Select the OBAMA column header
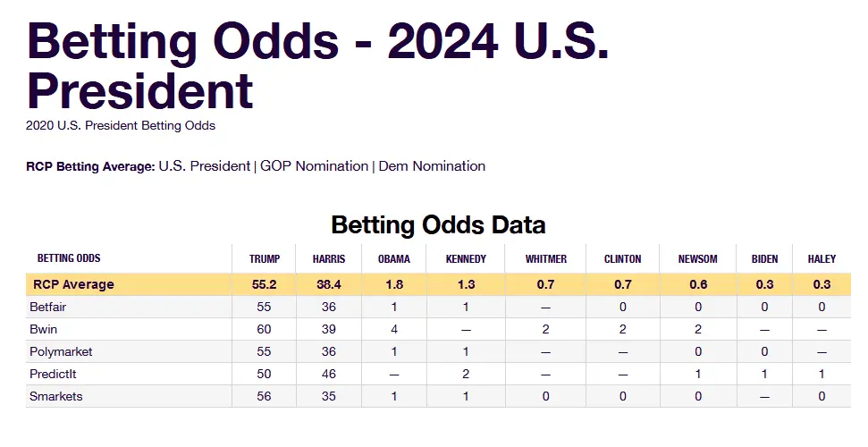Viewport: 868px width, 447px height. pyautogui.click(x=394, y=259)
